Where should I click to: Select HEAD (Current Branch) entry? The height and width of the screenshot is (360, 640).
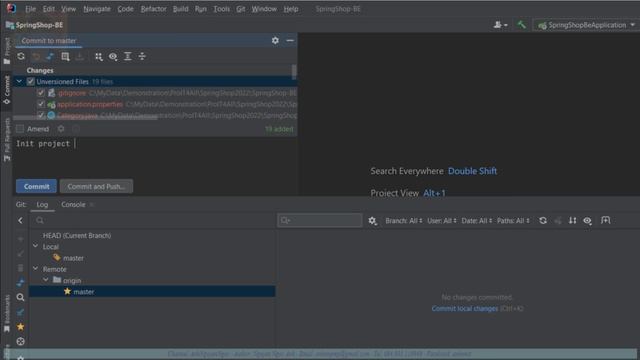77,236
